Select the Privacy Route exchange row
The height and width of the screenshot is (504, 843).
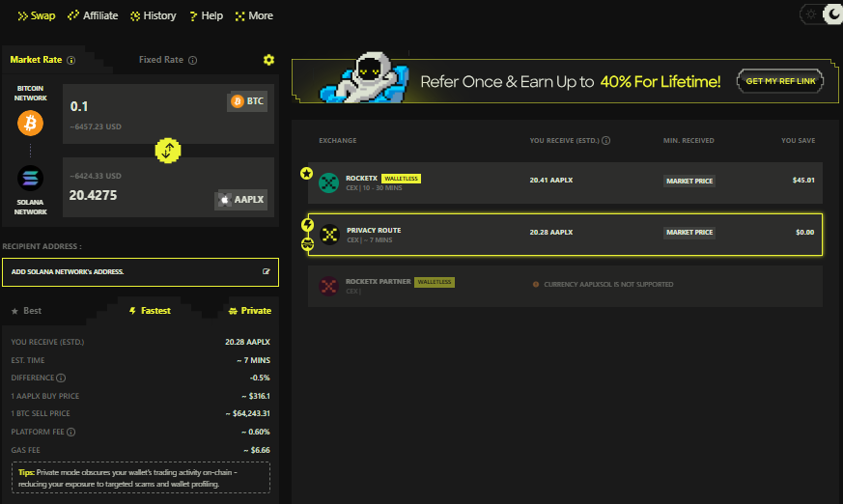coord(565,235)
